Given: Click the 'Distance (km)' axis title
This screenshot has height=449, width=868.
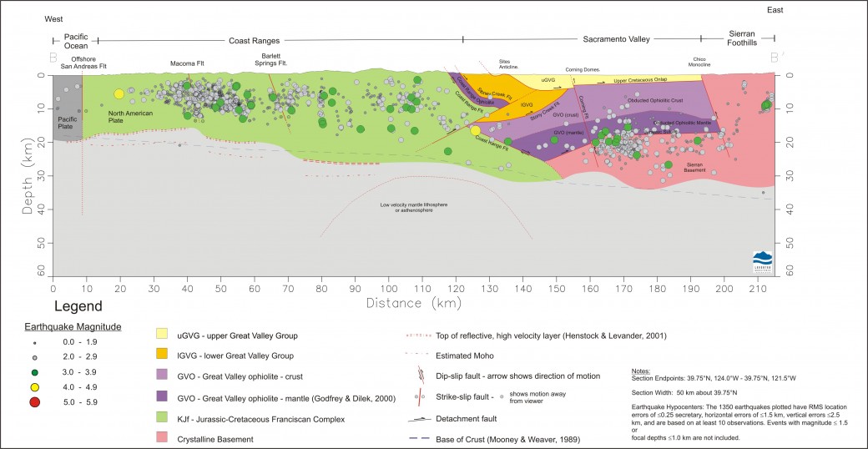Looking at the screenshot, I should (413, 303).
